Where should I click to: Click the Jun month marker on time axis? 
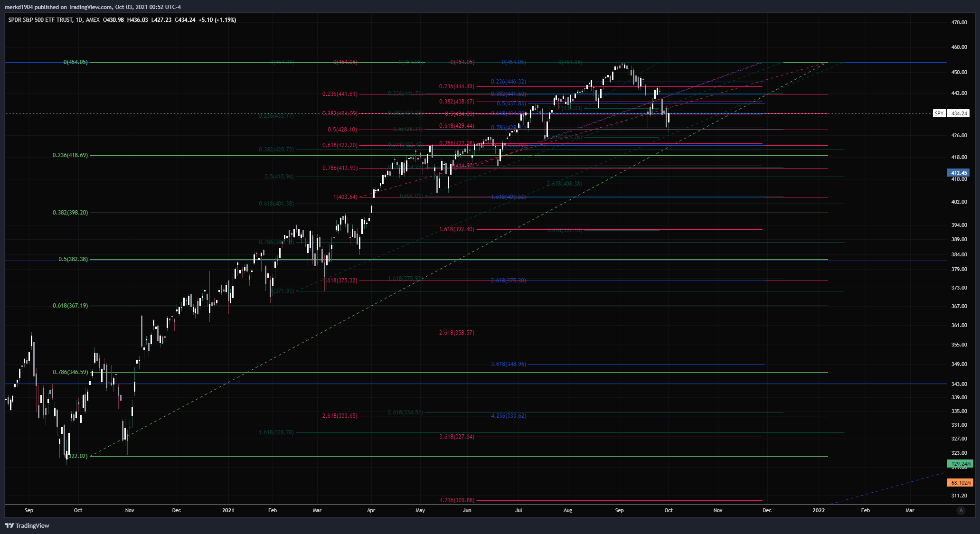pyautogui.click(x=467, y=511)
